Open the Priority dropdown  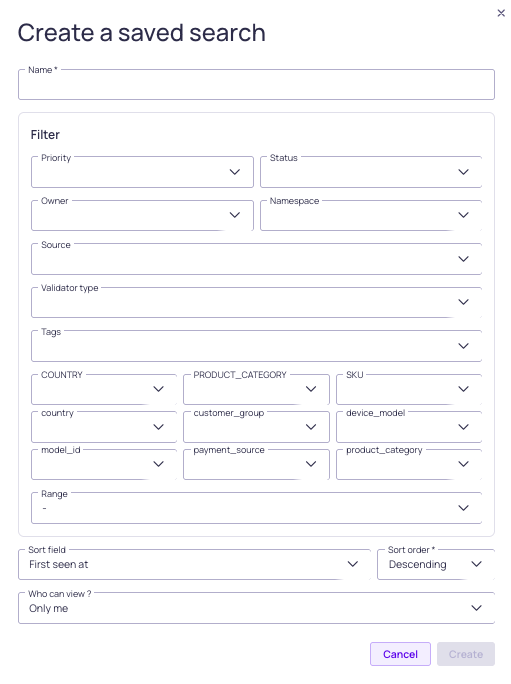coord(142,172)
